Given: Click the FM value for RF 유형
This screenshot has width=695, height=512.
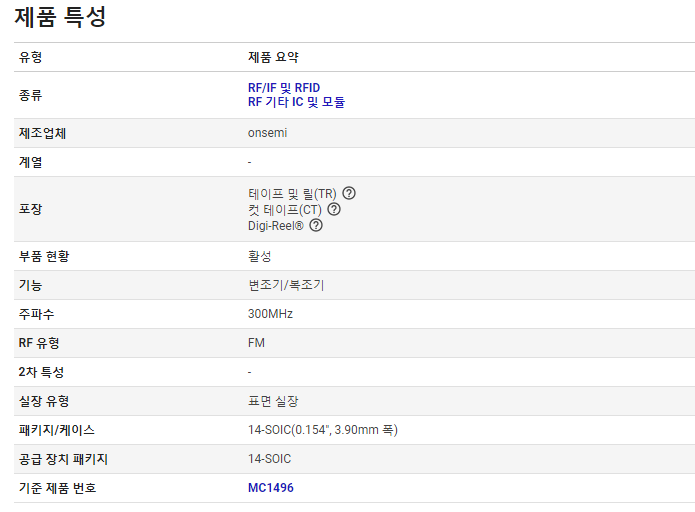Looking at the screenshot, I should pyautogui.click(x=256, y=343).
